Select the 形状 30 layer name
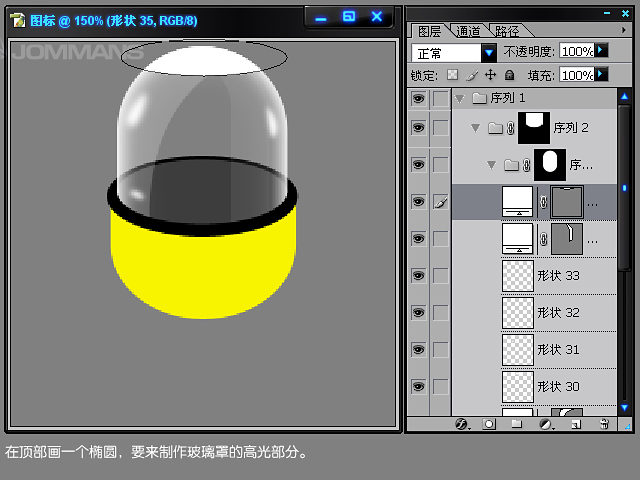 point(558,387)
